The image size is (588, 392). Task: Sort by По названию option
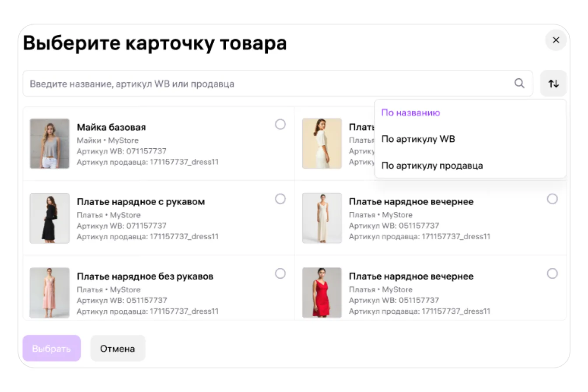click(x=411, y=113)
